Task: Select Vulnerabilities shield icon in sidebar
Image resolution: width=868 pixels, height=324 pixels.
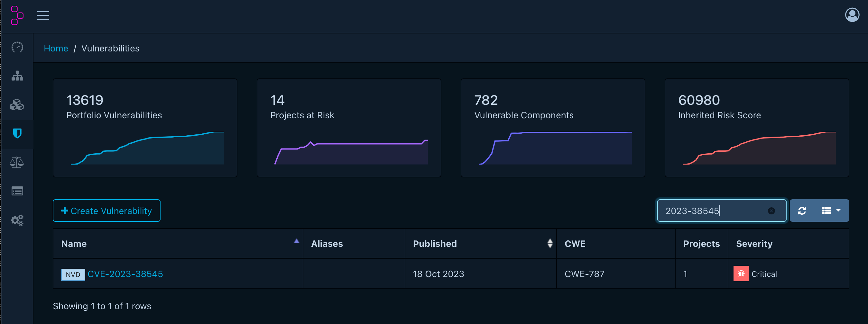Action: [x=17, y=134]
